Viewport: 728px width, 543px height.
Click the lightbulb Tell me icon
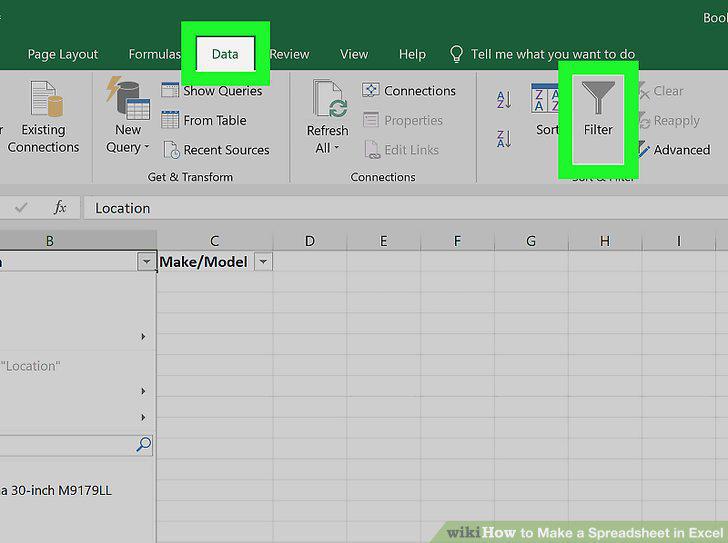pos(456,54)
